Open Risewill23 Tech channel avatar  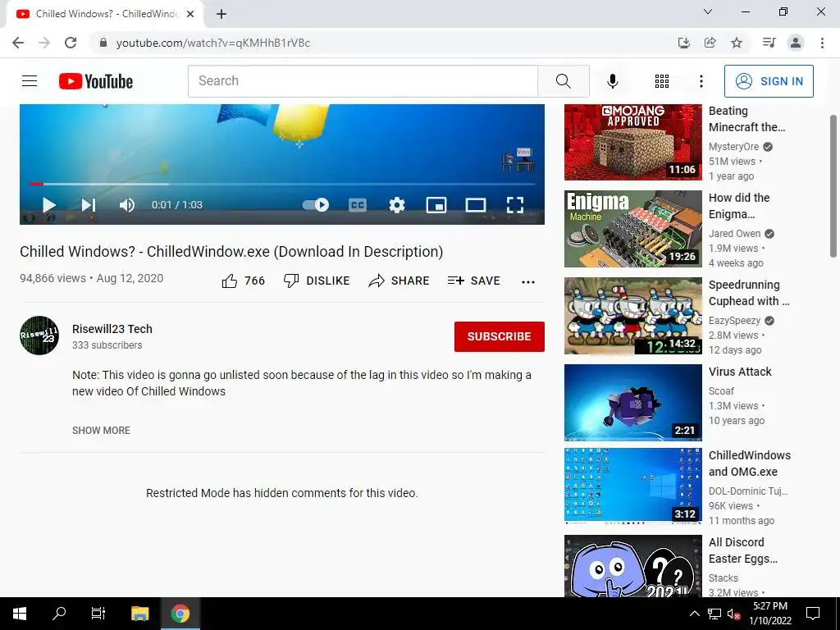(x=39, y=336)
